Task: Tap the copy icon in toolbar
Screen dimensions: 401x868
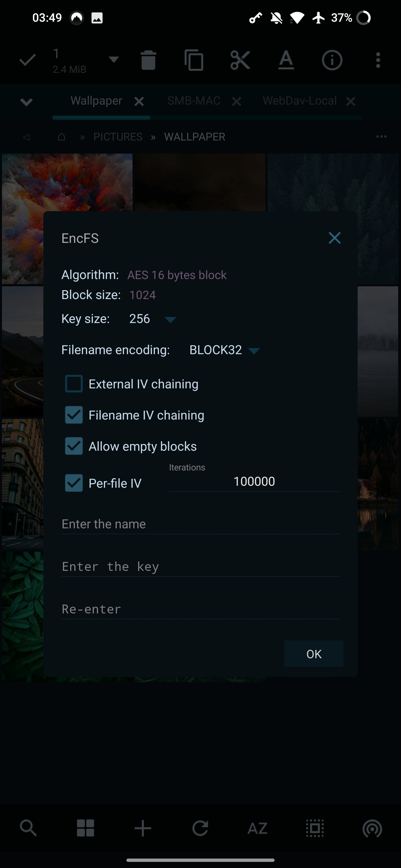Action: [x=194, y=60]
